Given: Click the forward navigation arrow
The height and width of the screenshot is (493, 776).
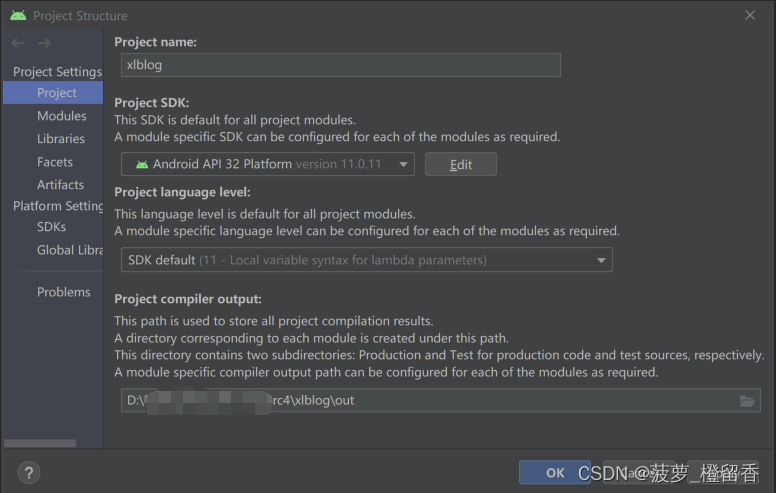Looking at the screenshot, I should (x=45, y=43).
